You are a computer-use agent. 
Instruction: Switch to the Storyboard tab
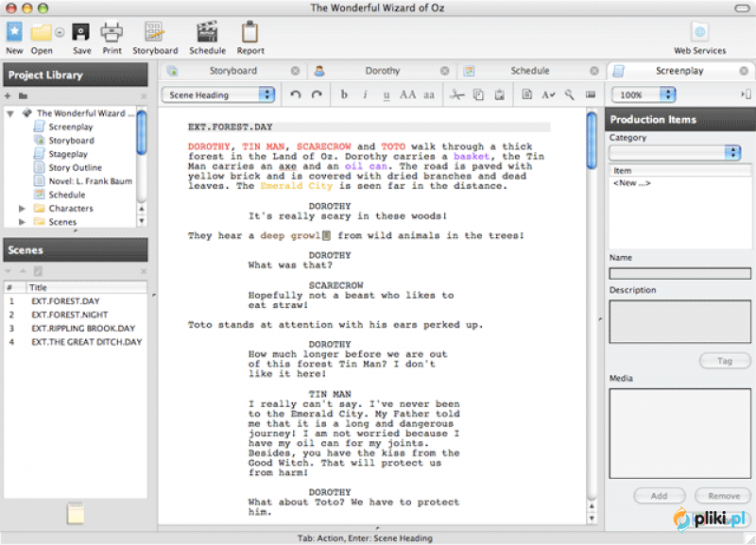tap(232, 71)
